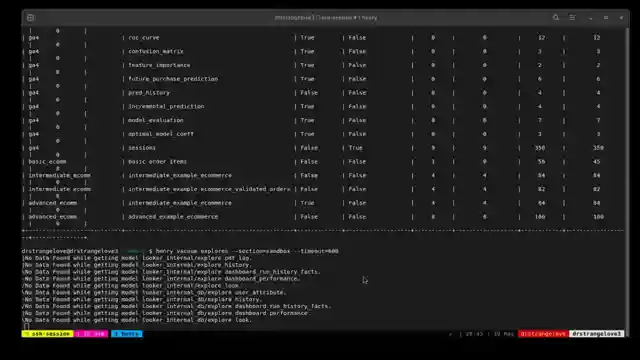Click the feature_importance explore name
The height and width of the screenshot is (360, 640).
[x=159, y=65]
